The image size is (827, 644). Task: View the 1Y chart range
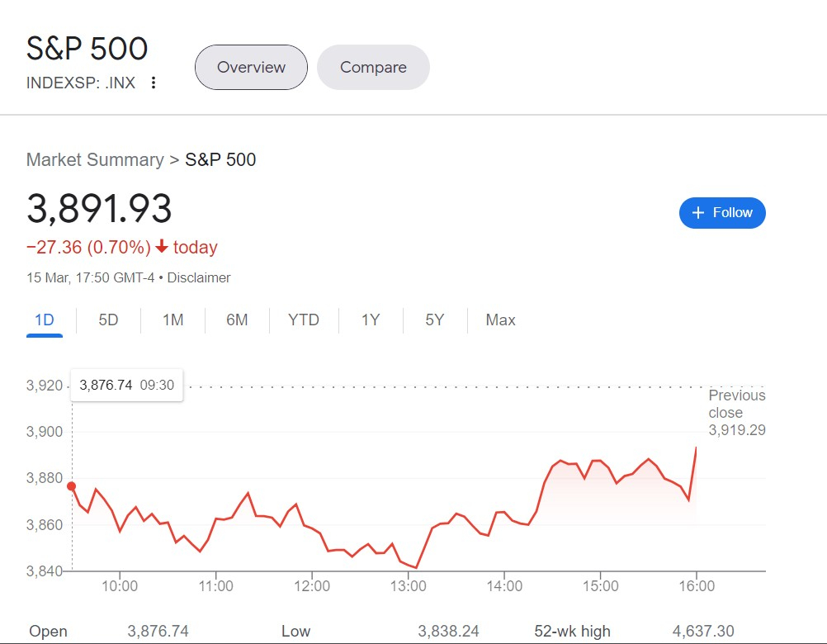pyautogui.click(x=371, y=320)
